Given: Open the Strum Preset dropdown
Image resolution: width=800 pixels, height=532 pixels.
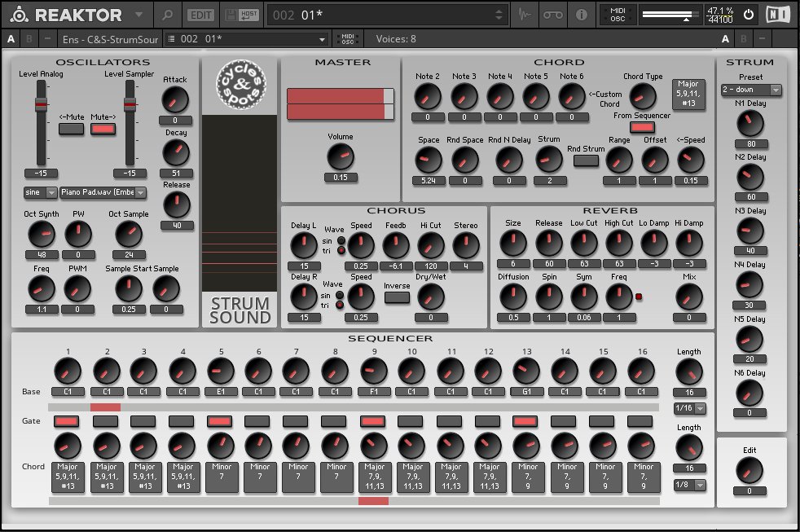Looking at the screenshot, I should tap(751, 90).
